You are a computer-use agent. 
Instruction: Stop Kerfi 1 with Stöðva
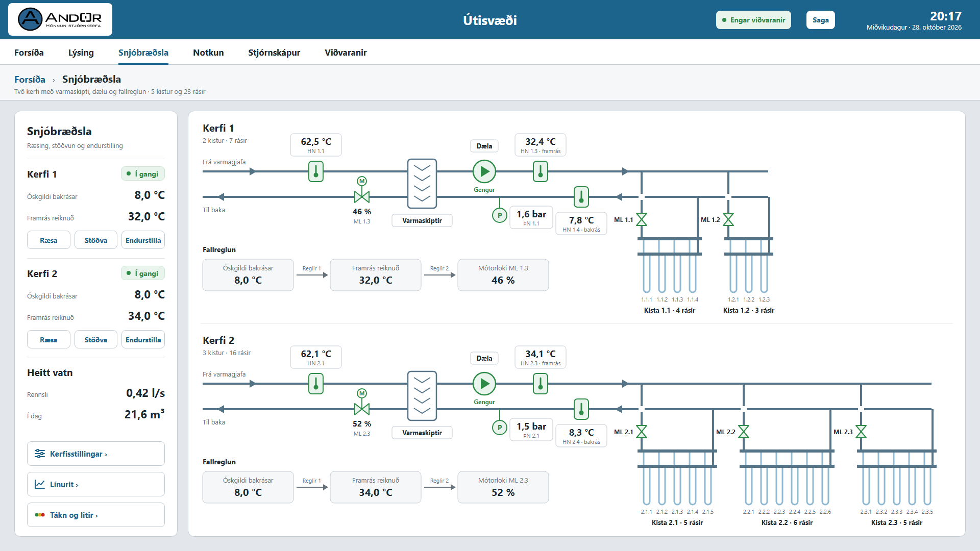coord(96,240)
